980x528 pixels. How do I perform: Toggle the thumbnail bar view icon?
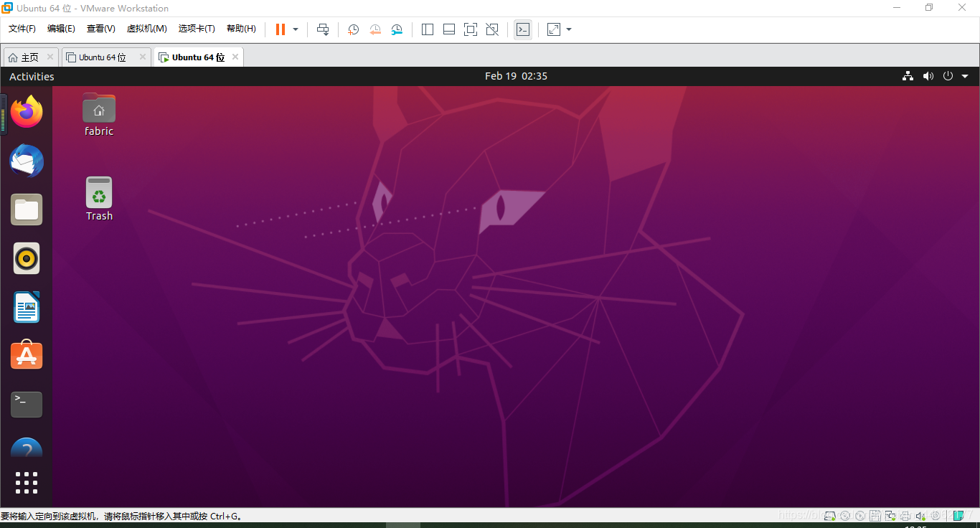click(x=449, y=29)
